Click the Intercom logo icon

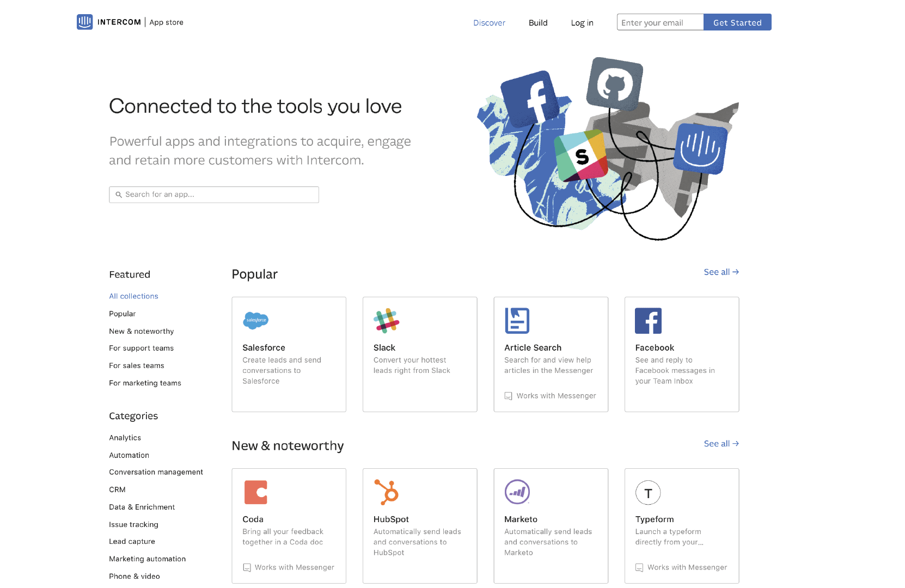(84, 22)
